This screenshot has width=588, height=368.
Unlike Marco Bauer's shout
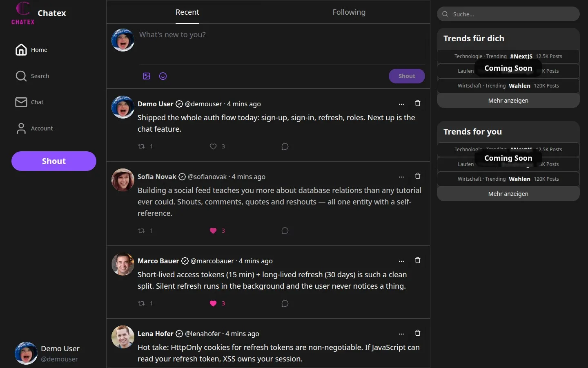pyautogui.click(x=213, y=303)
